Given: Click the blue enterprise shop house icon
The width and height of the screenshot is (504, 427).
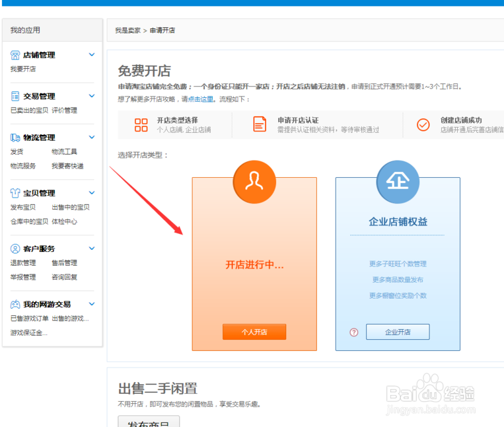Looking at the screenshot, I should (398, 182).
